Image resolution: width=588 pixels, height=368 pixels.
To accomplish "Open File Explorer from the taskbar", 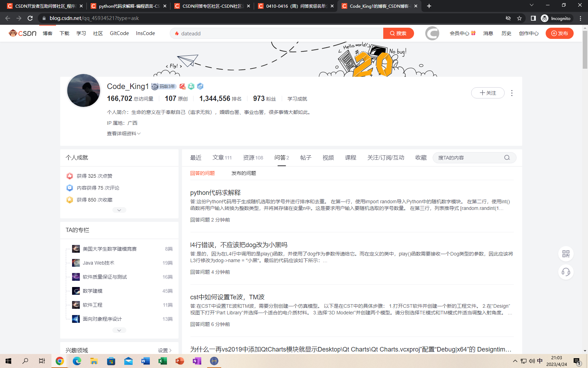I will pyautogui.click(x=94, y=361).
